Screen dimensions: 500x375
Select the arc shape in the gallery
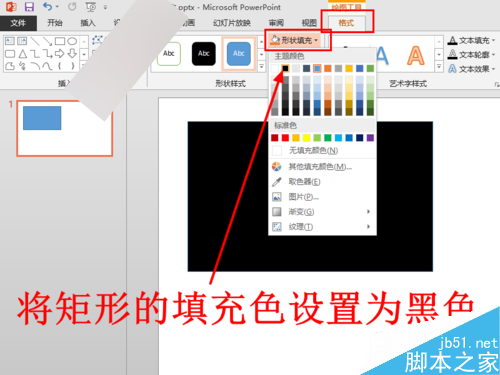click(35, 66)
